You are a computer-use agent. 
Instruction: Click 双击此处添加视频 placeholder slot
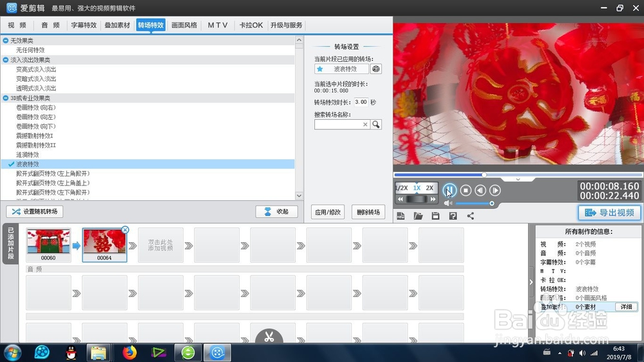pos(160,245)
